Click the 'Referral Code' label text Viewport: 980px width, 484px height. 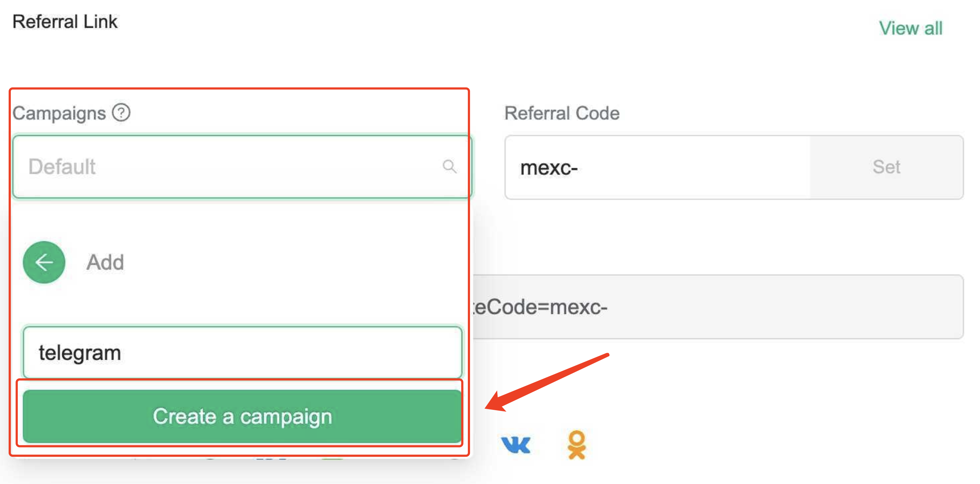562,113
